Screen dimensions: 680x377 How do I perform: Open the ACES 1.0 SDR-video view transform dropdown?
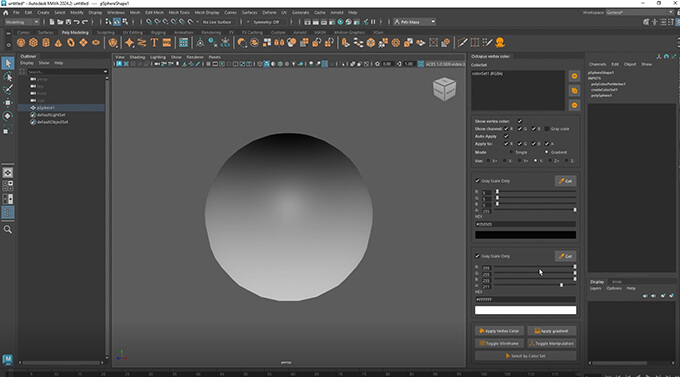point(445,64)
